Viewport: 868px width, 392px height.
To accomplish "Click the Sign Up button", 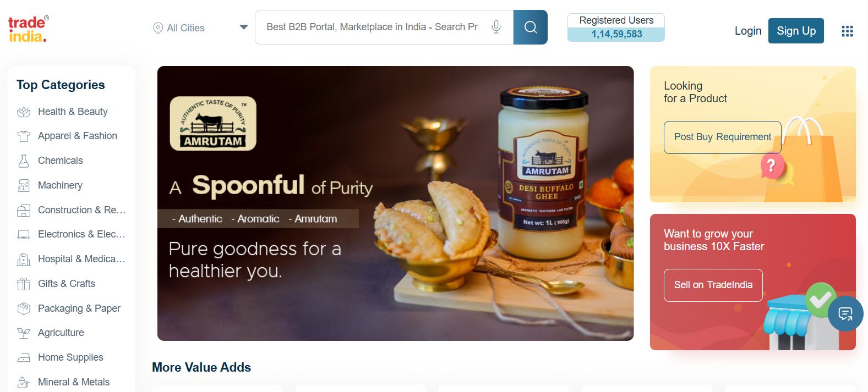I will pyautogui.click(x=796, y=31).
